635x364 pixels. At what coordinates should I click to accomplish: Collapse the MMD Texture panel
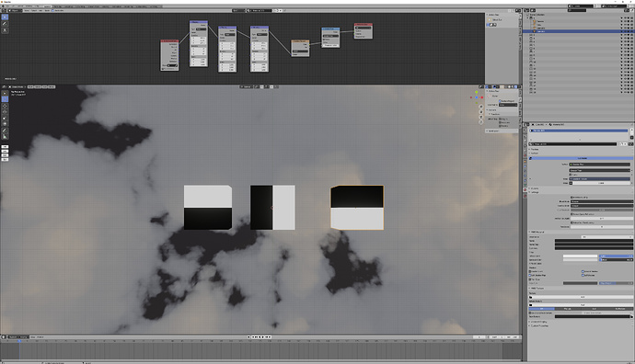tap(530, 289)
